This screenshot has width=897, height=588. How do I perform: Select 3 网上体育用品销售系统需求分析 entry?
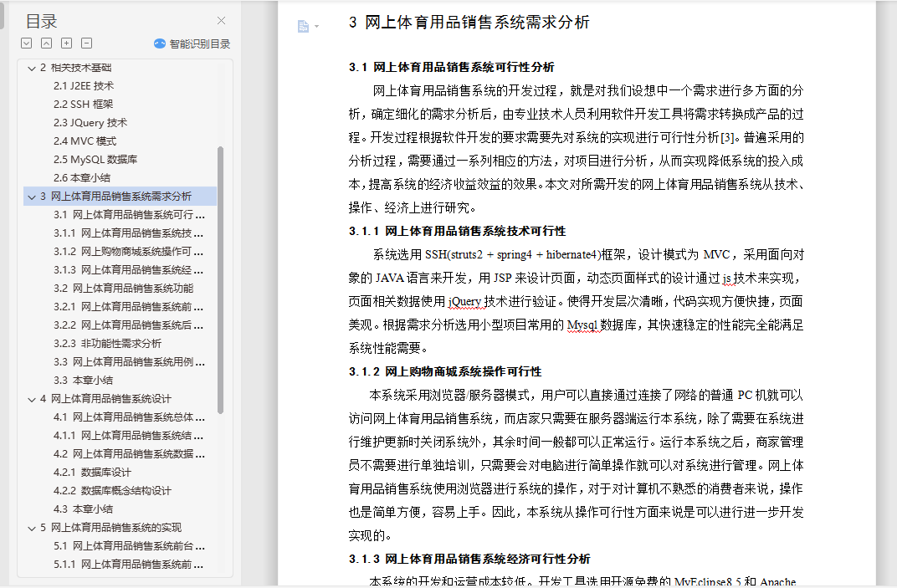click(120, 197)
